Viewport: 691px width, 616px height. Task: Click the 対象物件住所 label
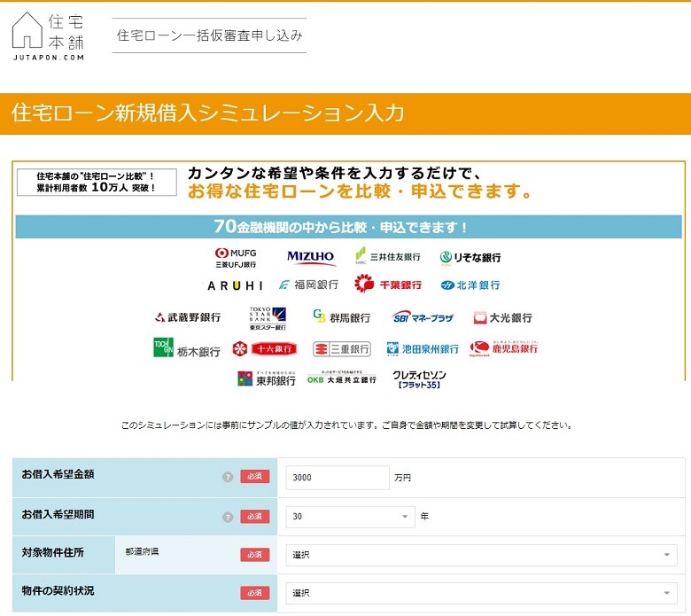tap(52, 552)
